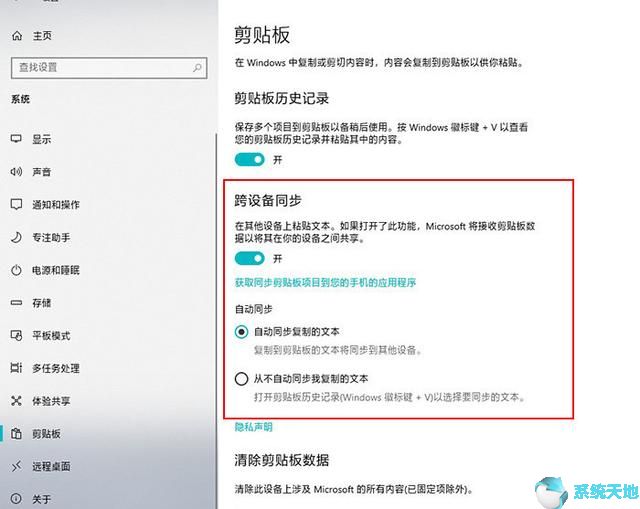This screenshot has height=509, width=640.
Task: Click the 系统 section label in sidebar
Action: click(x=20, y=99)
